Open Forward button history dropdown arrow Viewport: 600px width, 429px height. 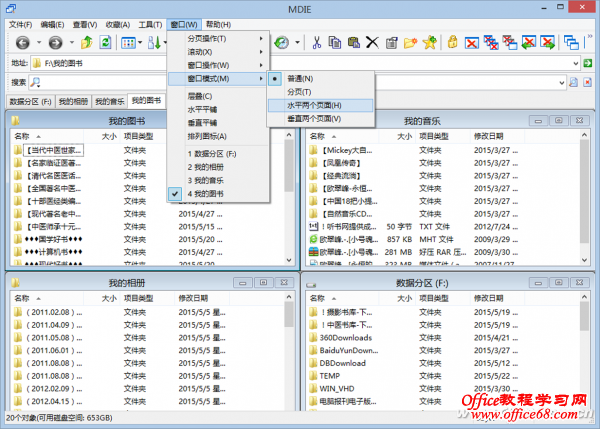(x=72, y=42)
